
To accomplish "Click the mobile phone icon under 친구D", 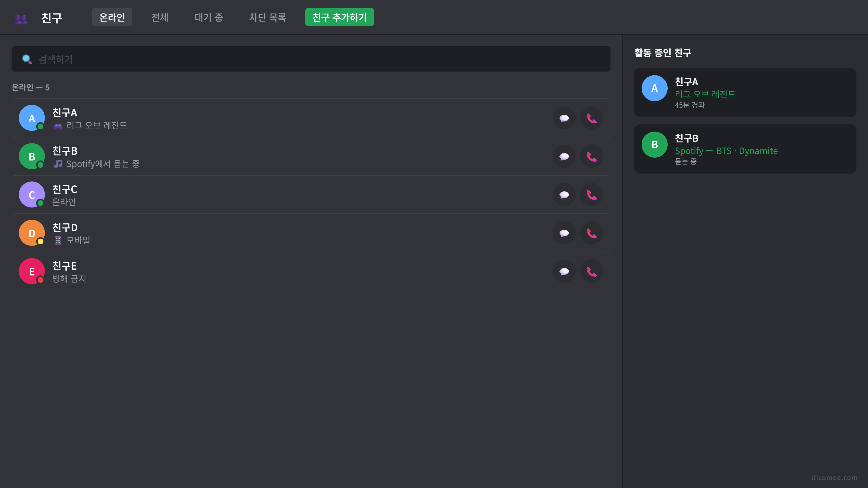I will [58, 241].
